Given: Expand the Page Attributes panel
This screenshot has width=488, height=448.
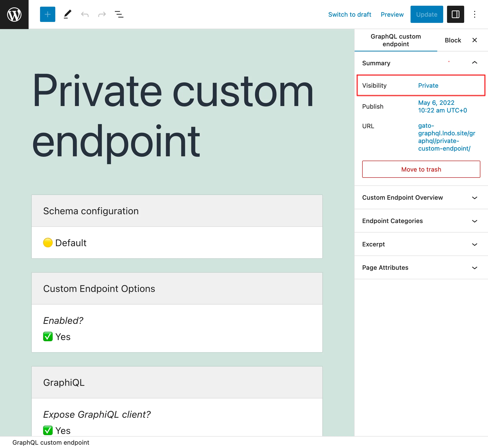Looking at the screenshot, I should pos(421,267).
